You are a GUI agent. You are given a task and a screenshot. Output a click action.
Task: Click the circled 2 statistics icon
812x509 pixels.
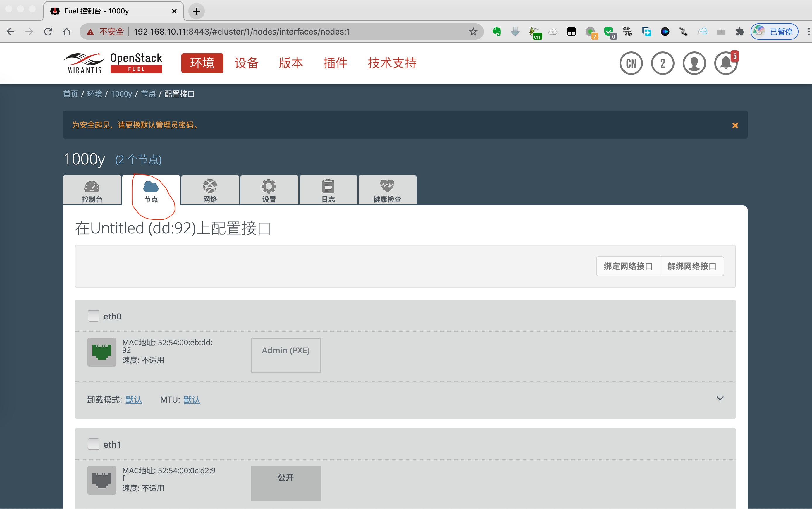[x=663, y=63]
